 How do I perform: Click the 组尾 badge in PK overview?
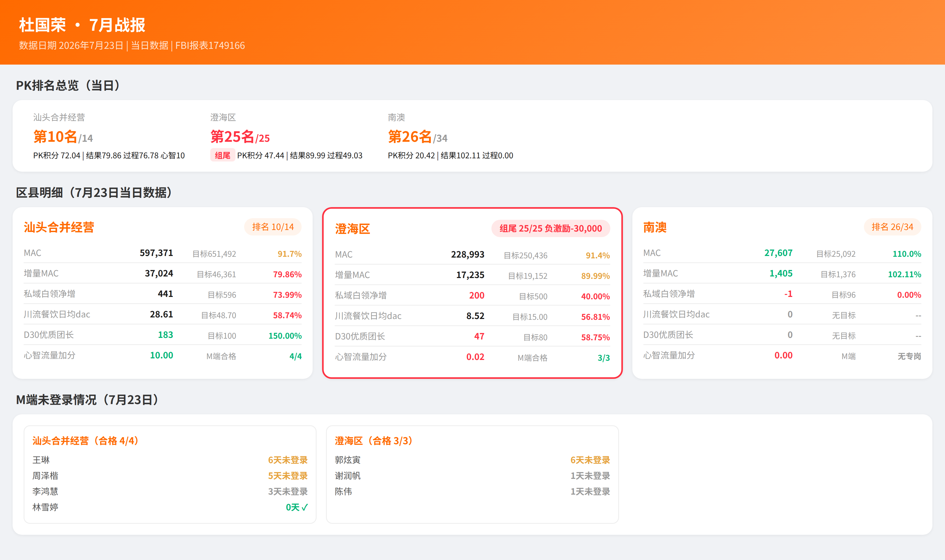tap(223, 155)
